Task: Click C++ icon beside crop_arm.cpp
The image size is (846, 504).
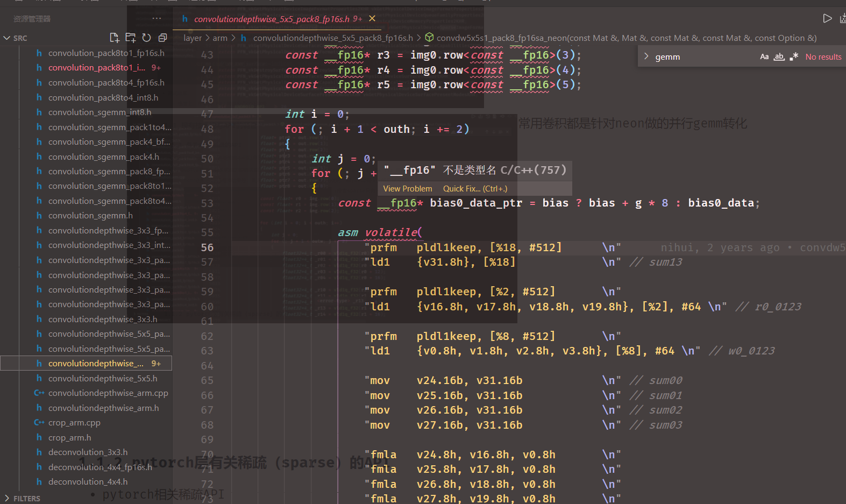Action: click(x=39, y=423)
